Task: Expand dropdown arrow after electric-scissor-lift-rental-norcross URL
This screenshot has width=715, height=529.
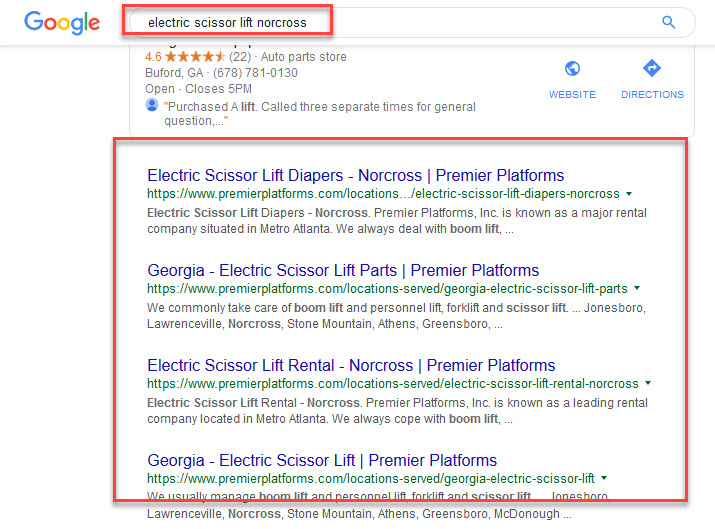Action: [x=648, y=383]
